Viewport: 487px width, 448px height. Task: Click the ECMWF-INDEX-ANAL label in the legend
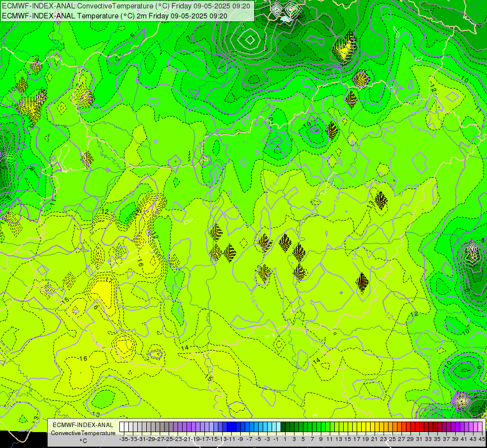coord(83,425)
